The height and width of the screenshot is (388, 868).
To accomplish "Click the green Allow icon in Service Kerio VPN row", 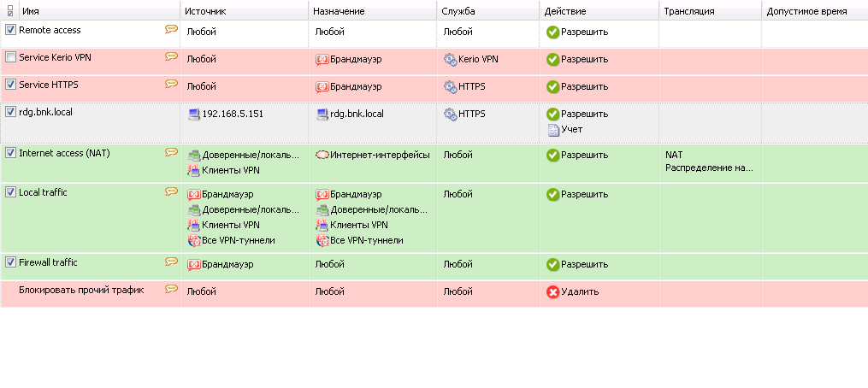I will click(x=552, y=59).
